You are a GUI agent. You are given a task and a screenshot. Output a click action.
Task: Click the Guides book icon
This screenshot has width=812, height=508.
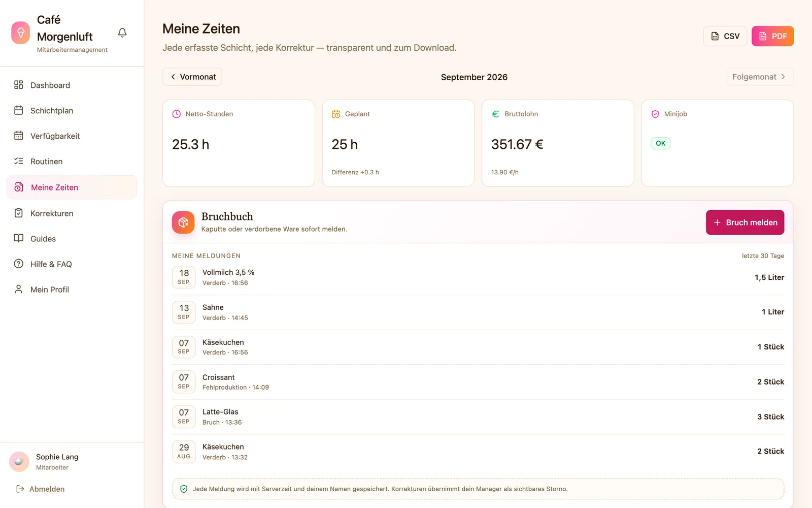tap(19, 238)
